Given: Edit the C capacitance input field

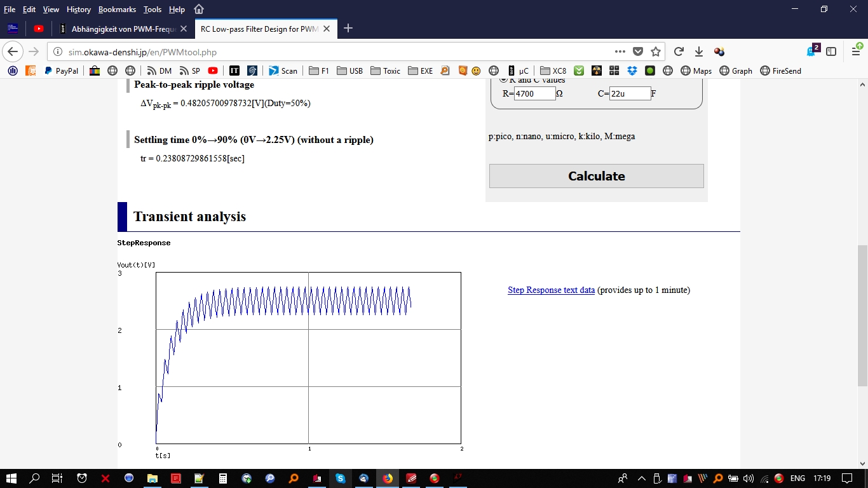Looking at the screenshot, I should pos(630,93).
